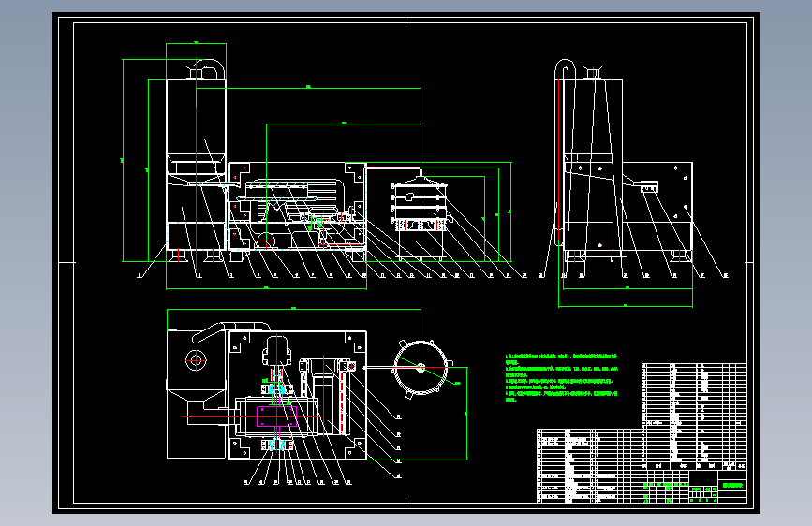
Task: Select the red-crosshair circle on the plan hopper
Action: tap(197, 359)
